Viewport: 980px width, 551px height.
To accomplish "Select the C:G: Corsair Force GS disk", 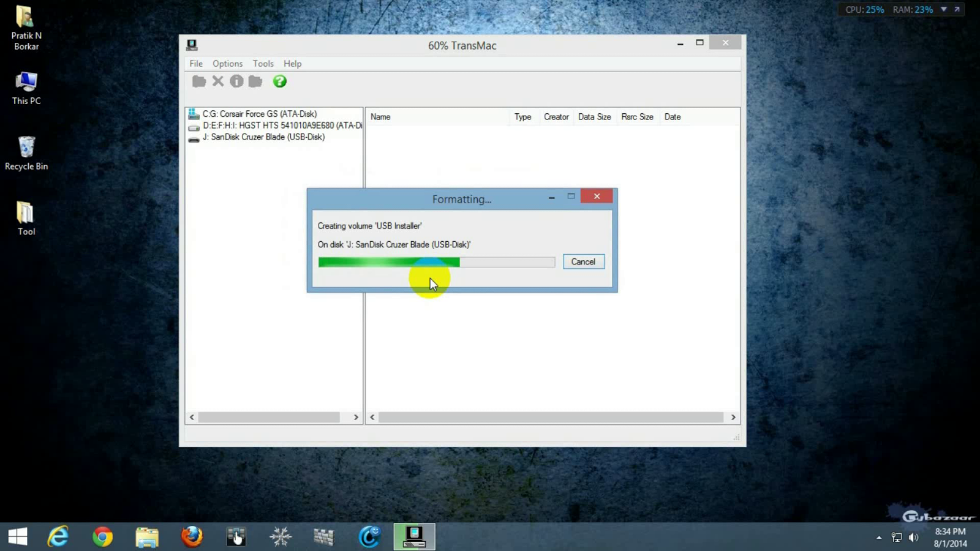I will [x=260, y=114].
